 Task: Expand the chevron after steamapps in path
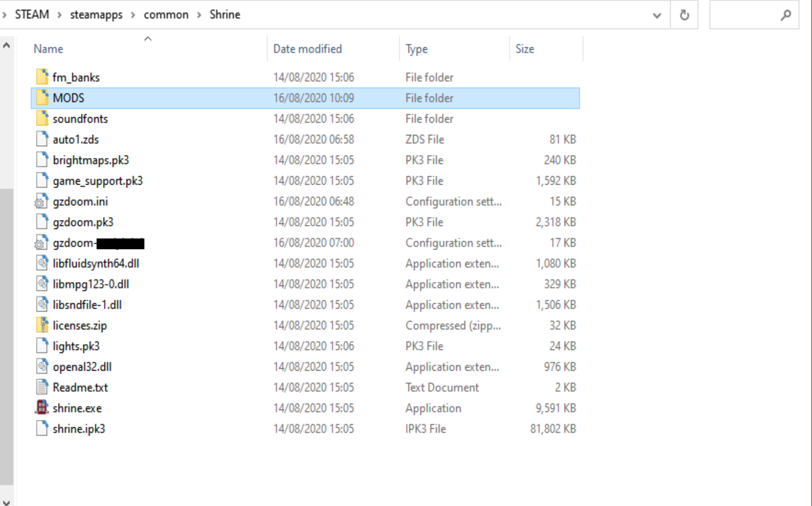pos(133,15)
